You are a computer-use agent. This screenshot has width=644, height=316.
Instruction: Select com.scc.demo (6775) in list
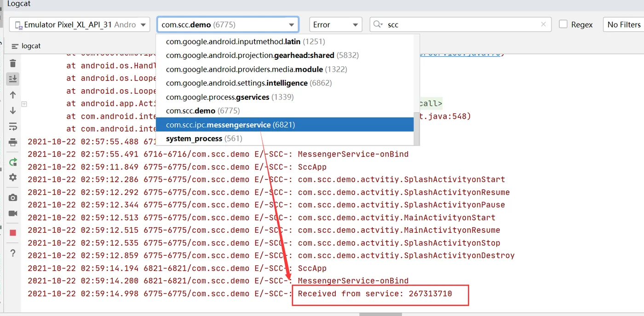(284, 111)
